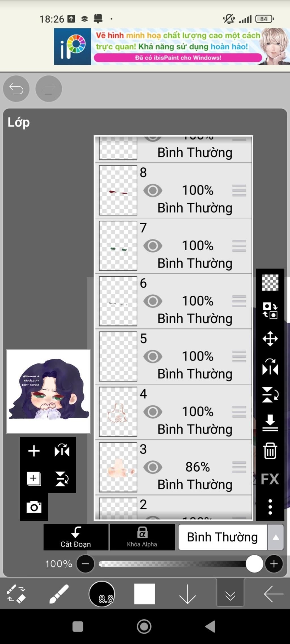Delete layer with trash can icon
The height and width of the screenshot is (644, 290).
pos(270,451)
